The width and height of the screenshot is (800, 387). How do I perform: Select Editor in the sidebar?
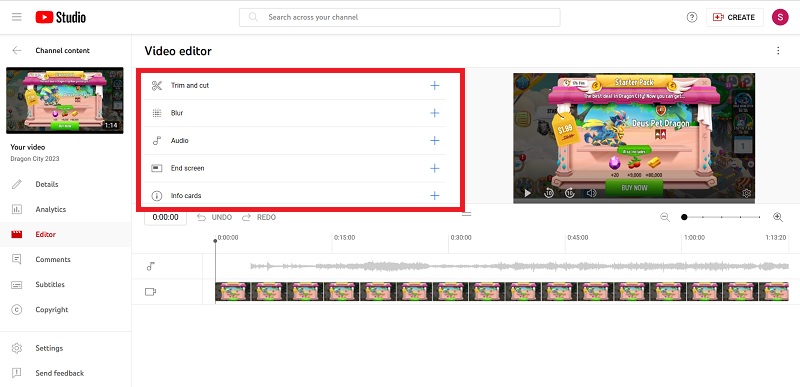65,235
